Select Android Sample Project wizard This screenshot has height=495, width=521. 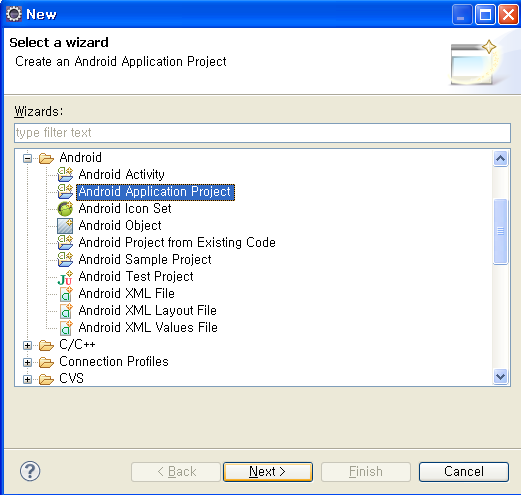(x=145, y=260)
